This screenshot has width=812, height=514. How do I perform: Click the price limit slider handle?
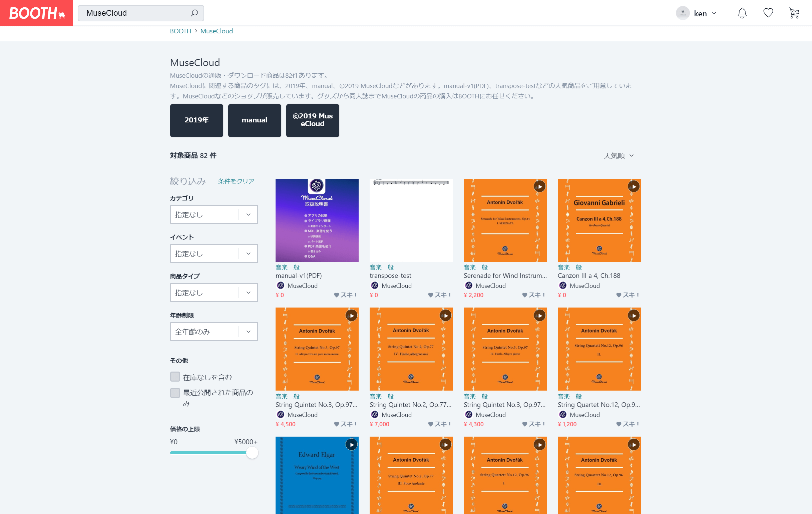click(x=252, y=453)
